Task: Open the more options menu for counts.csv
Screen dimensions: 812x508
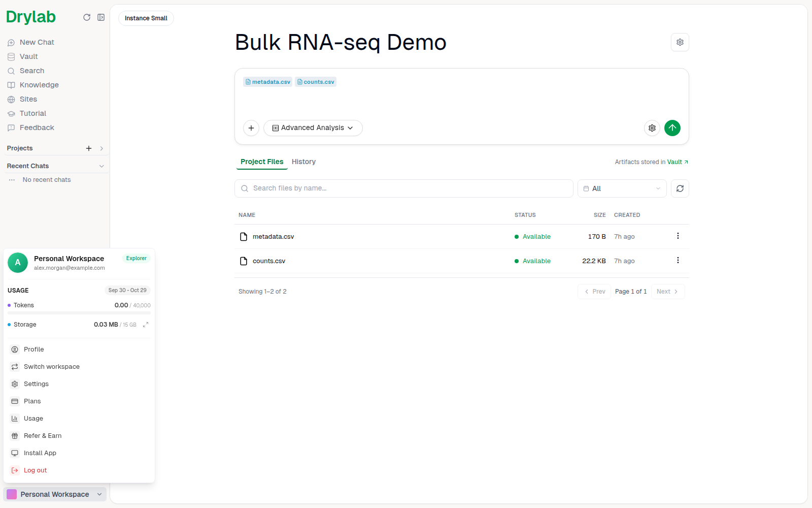Action: click(678, 260)
